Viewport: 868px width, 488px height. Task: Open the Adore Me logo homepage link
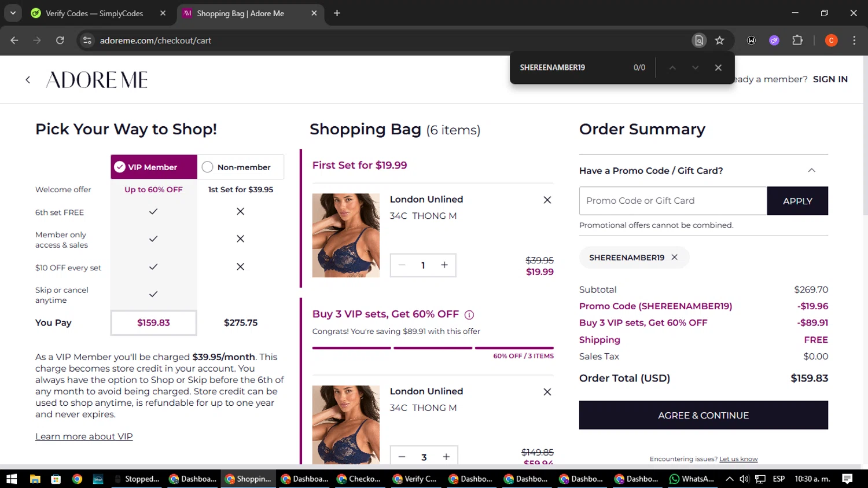pos(97,80)
